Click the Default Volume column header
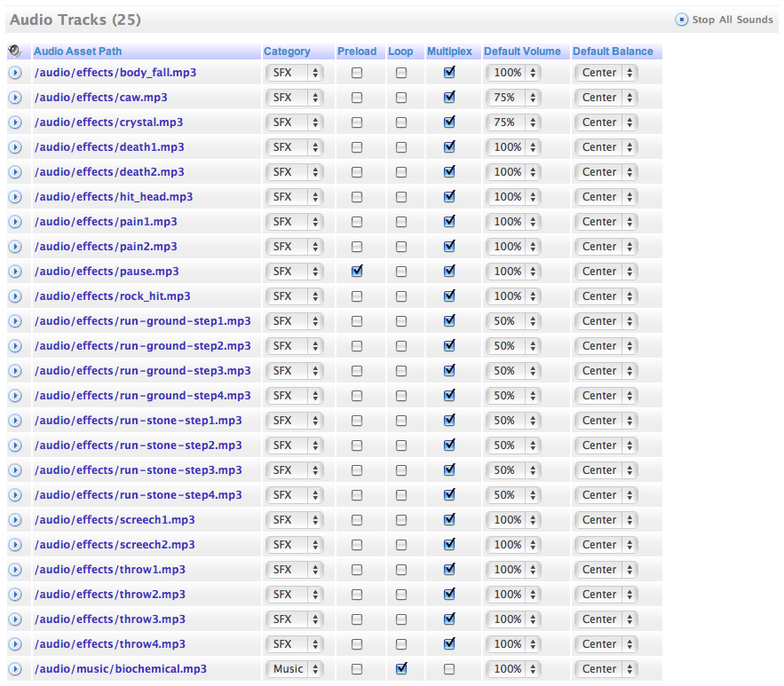The width and height of the screenshot is (784, 686). pyautogui.click(x=522, y=51)
